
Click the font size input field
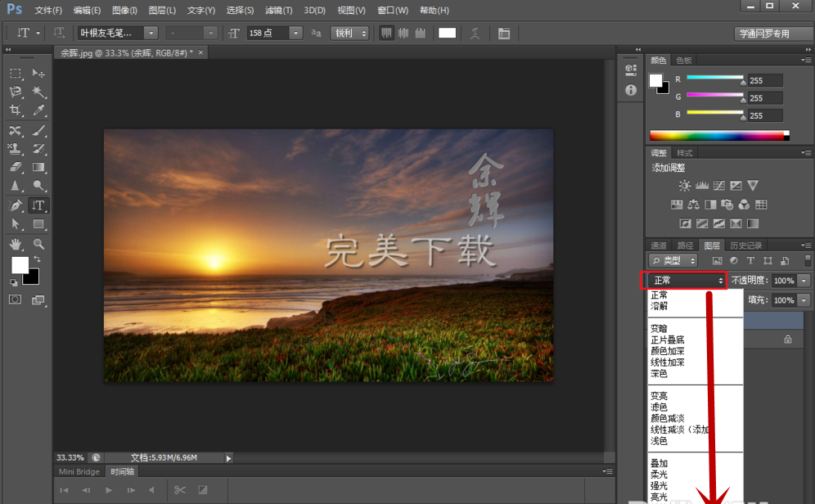pos(267,34)
